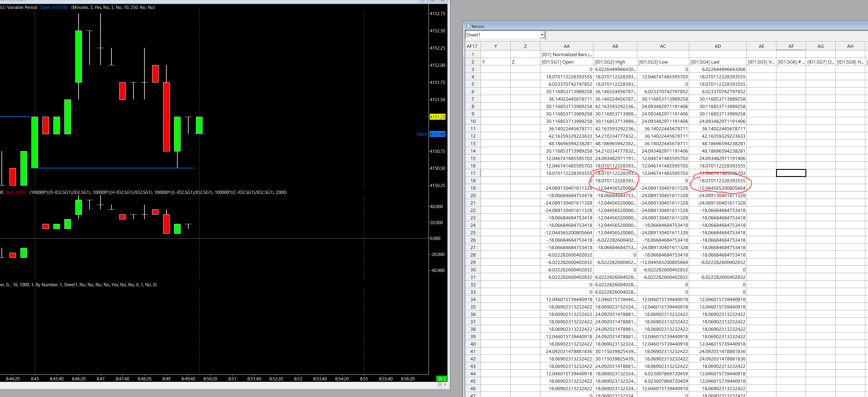
Task: Click the Test.scss spreadsheet window icon
Action: coord(467,26)
